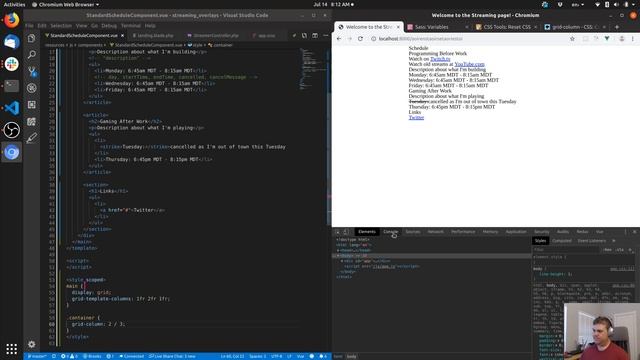Open the Search view in VS Code
640x360 pixels.
[x=31, y=55]
